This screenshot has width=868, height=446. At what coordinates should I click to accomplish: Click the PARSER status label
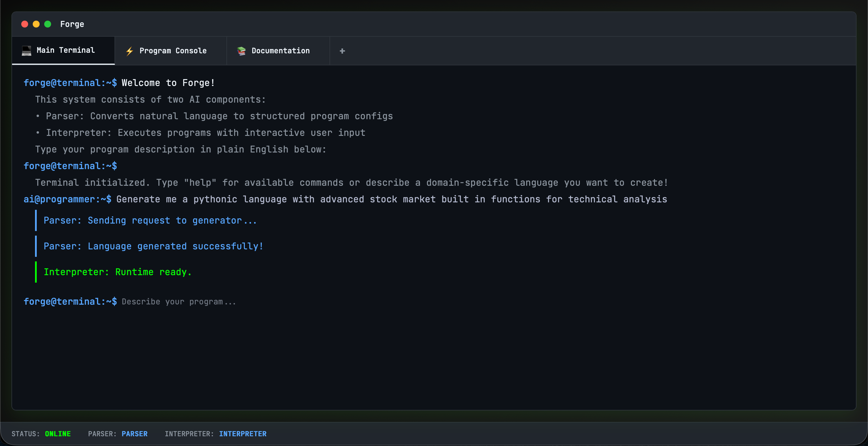click(x=134, y=434)
